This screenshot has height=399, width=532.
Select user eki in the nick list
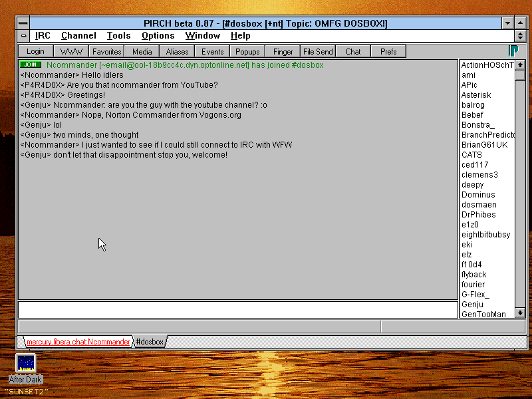coord(487,245)
